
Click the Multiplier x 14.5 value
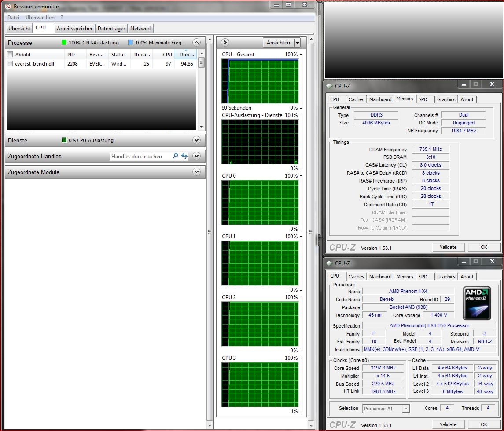383,376
